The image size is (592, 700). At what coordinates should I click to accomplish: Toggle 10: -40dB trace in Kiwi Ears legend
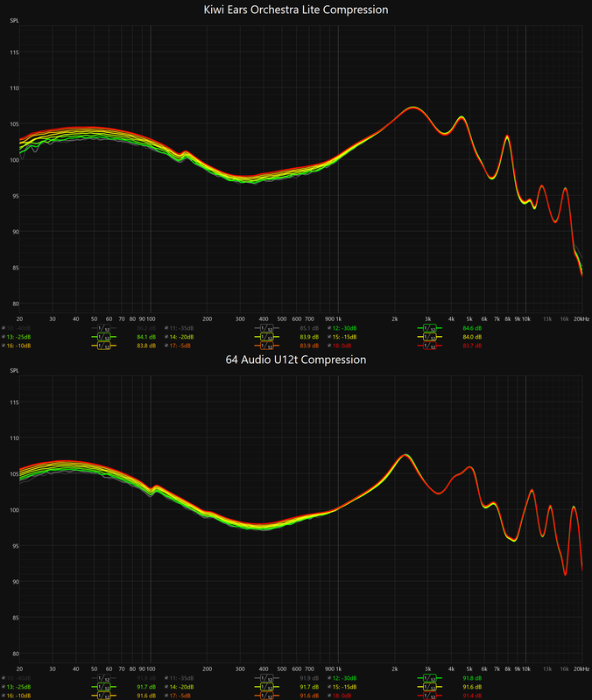pos(4,328)
